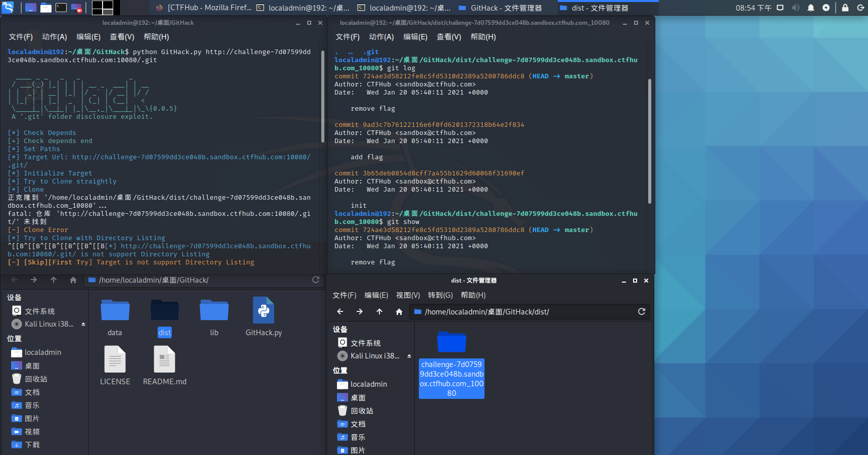Open 音乐 in GitHack manager sidebar
This screenshot has width=868, height=455.
32,405
